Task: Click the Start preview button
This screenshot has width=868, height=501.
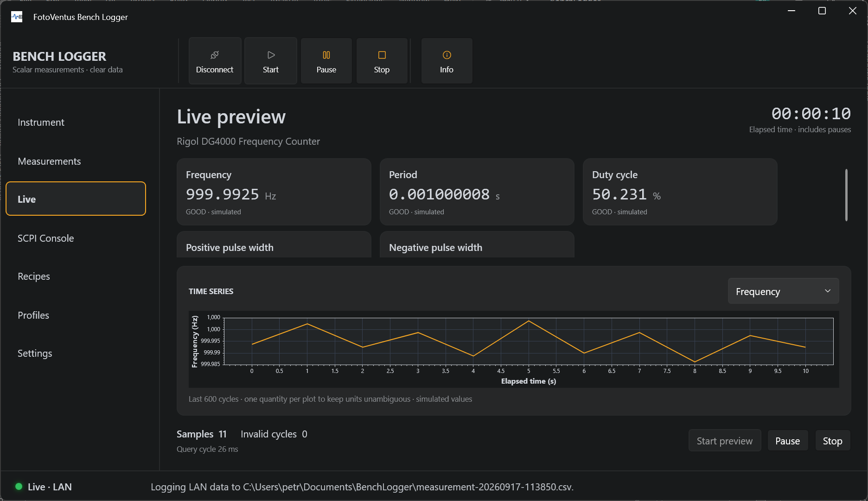Action: click(725, 441)
